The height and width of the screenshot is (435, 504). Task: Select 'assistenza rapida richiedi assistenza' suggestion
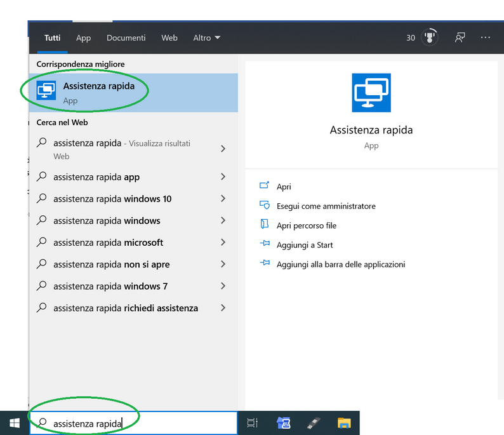coord(126,308)
